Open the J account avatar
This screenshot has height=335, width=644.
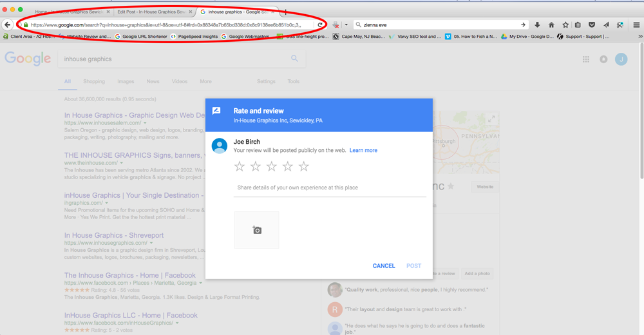coord(621,59)
